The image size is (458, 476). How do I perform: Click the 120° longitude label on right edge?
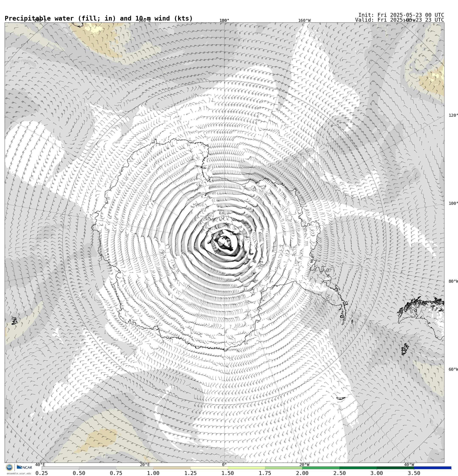pyautogui.click(x=453, y=115)
